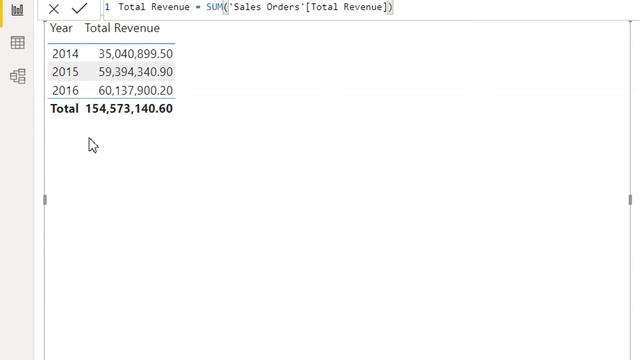Commit the formula with the checkmark
Viewport: 640px width, 360px height.
click(x=80, y=8)
